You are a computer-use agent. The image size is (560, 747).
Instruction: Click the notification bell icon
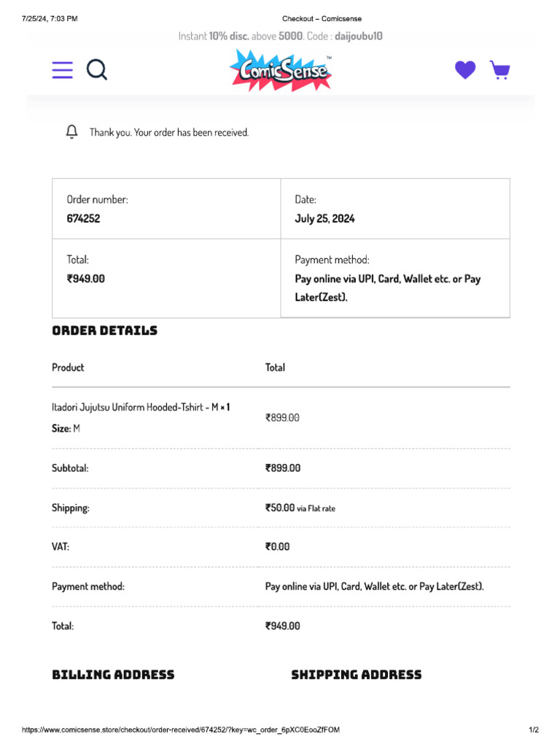71,132
